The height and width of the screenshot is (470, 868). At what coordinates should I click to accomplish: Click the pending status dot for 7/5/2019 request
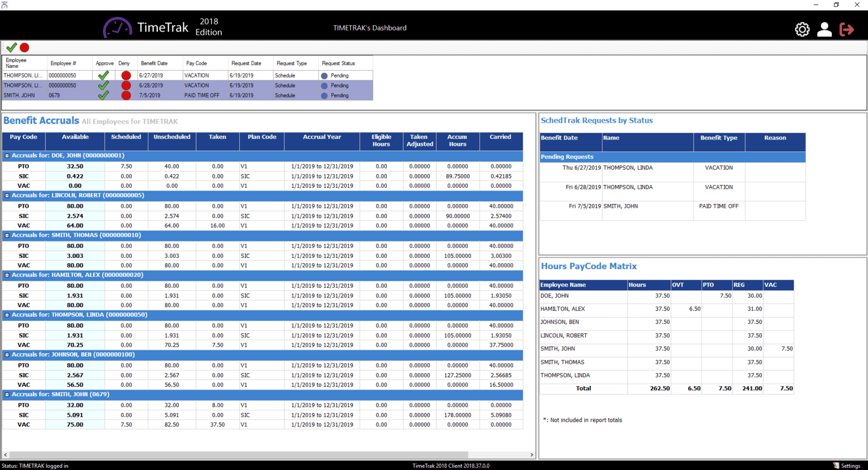coord(324,96)
